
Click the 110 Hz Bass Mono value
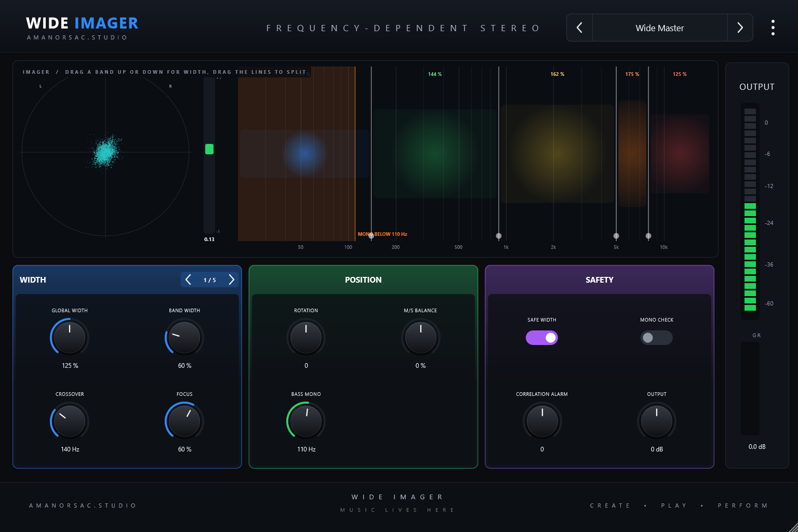coord(306,449)
